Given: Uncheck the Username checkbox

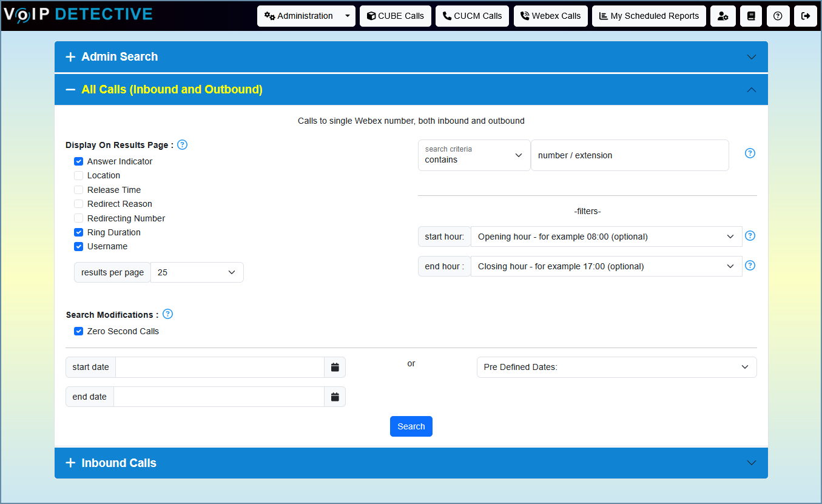Looking at the screenshot, I should pyautogui.click(x=78, y=246).
